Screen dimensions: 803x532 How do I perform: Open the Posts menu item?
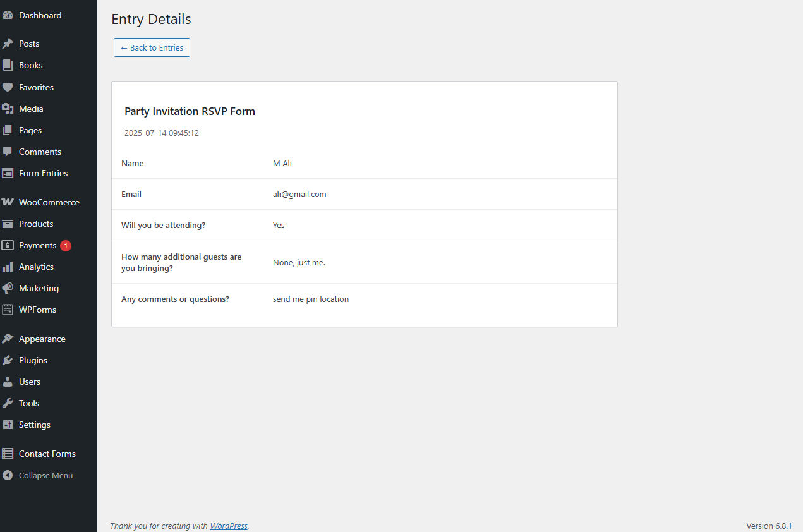(30, 44)
